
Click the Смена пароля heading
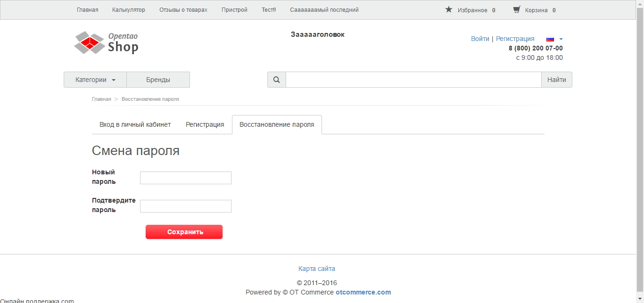136,151
